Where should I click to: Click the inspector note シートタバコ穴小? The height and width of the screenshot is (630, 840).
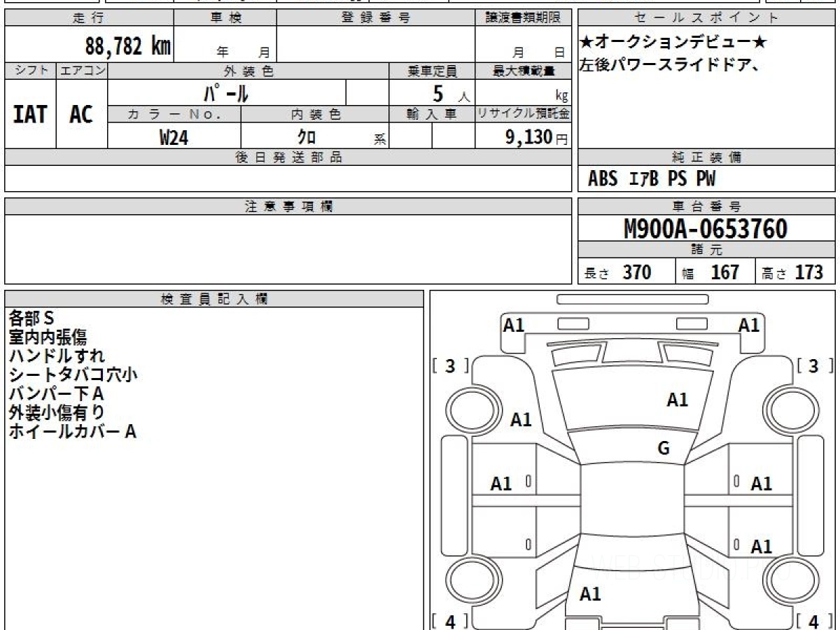tap(73, 375)
